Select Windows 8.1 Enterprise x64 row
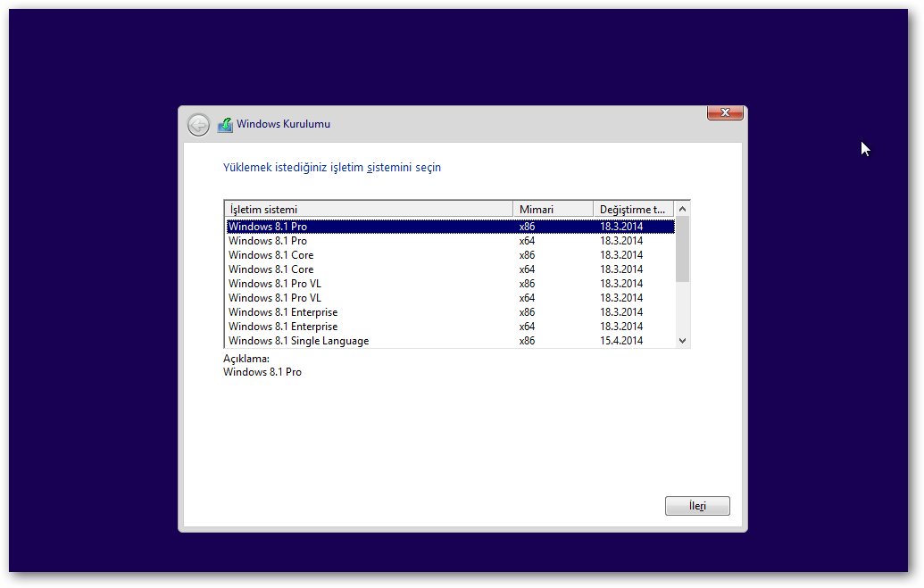The width and height of the screenshot is (924, 588). pyautogui.click(x=451, y=327)
